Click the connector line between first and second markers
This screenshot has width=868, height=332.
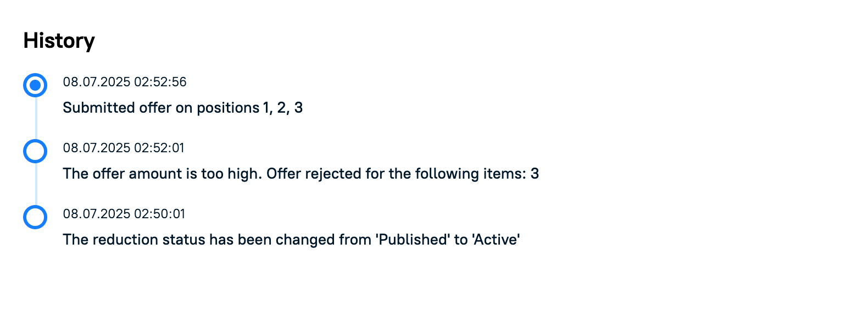[x=36, y=118]
